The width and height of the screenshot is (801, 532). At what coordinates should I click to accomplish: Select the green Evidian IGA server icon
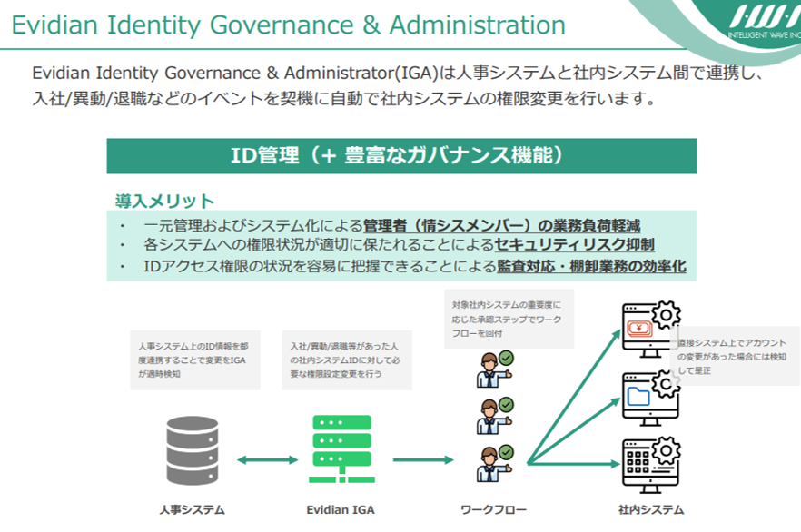(x=341, y=448)
